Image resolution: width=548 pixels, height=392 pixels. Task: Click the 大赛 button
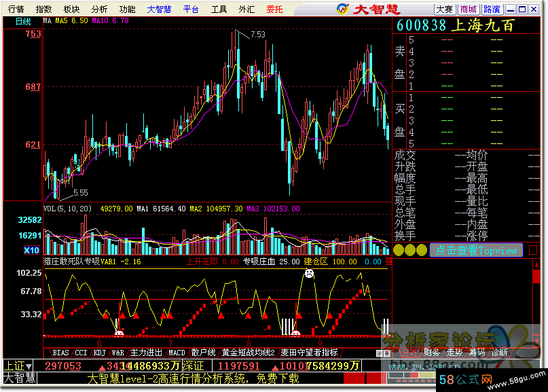445,10
